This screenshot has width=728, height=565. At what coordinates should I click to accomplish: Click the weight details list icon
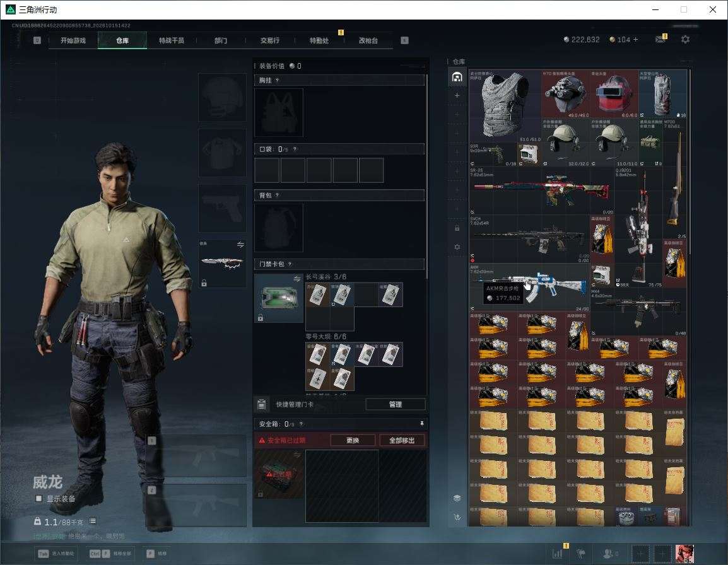[x=92, y=521]
